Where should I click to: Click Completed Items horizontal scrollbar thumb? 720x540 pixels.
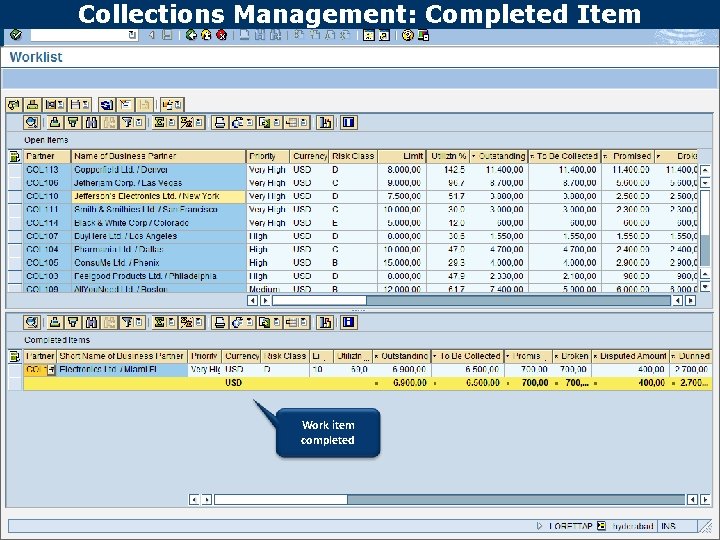[x=281, y=500]
